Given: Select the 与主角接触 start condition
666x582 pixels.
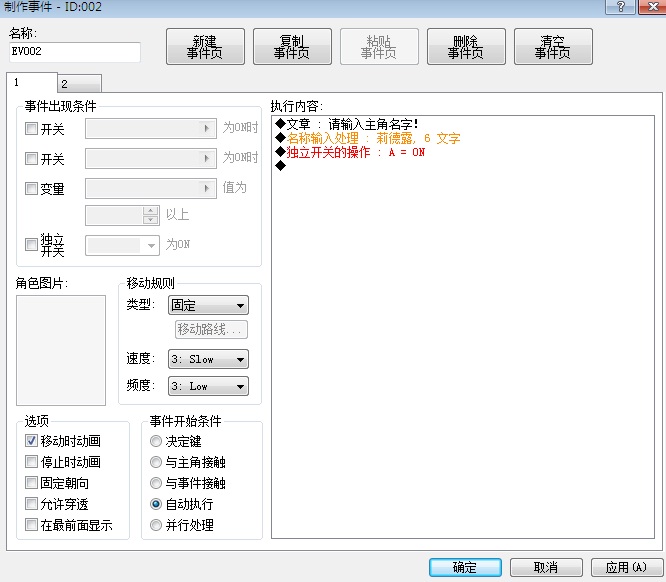Looking at the screenshot, I should tap(156, 462).
